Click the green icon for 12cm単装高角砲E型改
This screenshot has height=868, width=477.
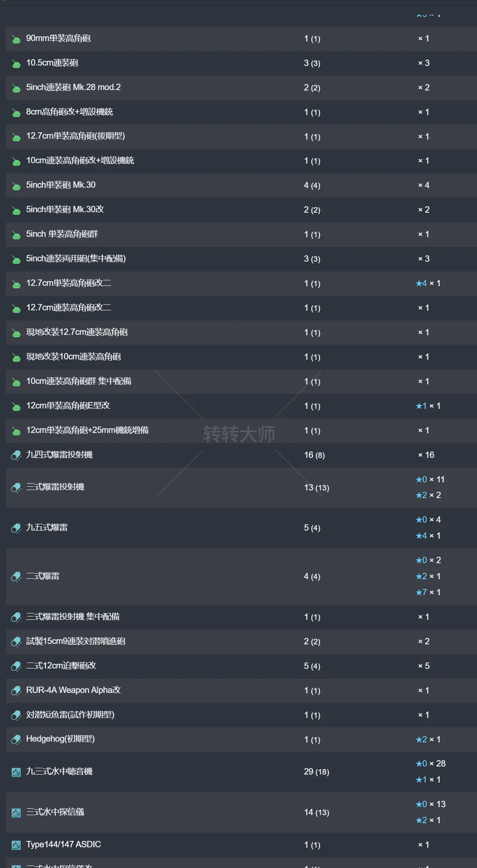tap(16, 407)
